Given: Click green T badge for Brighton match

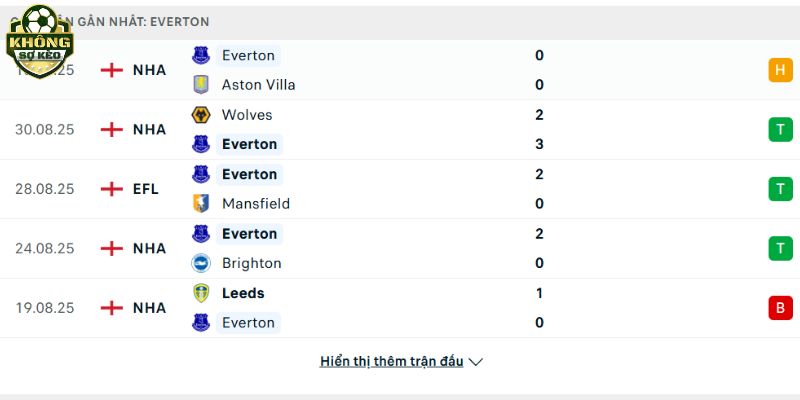Looking at the screenshot, I should pyautogui.click(x=781, y=248).
